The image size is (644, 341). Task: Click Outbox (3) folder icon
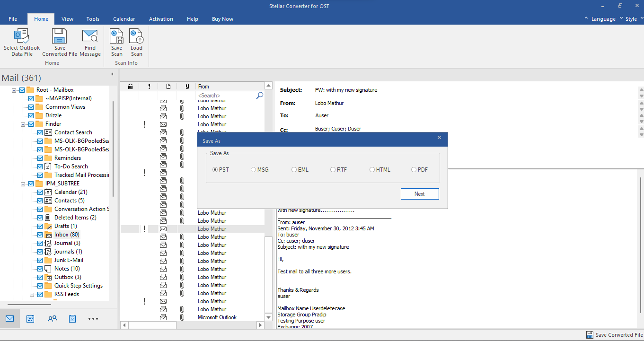[48, 277]
